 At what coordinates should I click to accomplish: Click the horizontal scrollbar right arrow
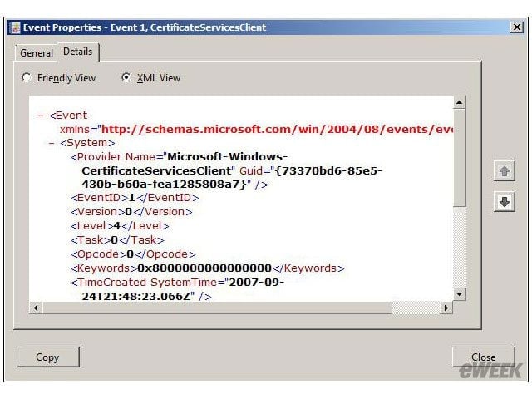(x=446, y=308)
